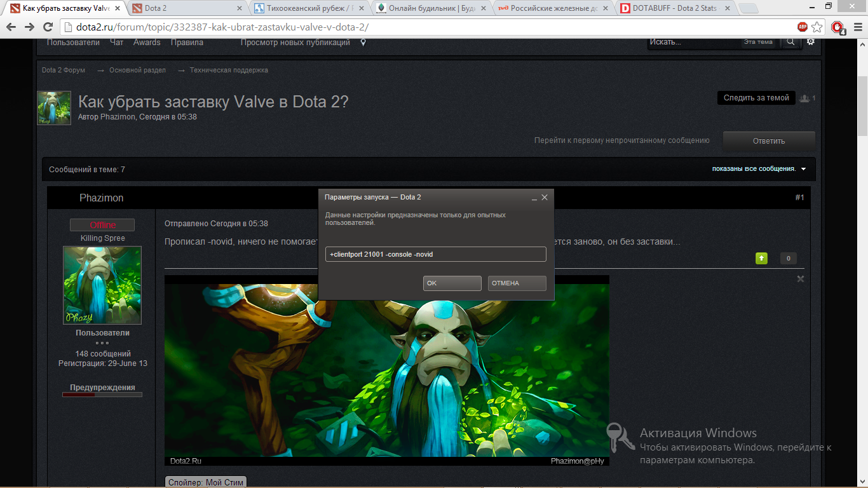
Task: Open the Adblock Plus extension icon
Action: tap(803, 27)
